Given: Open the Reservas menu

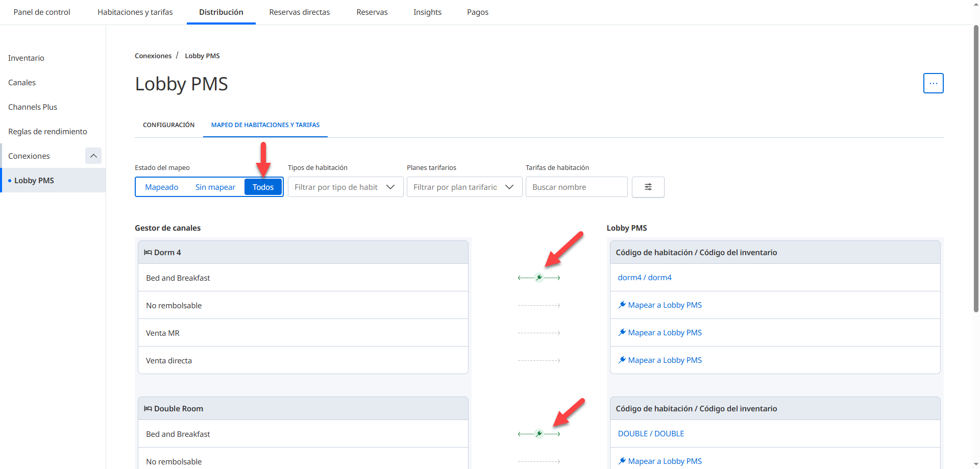Looking at the screenshot, I should click(x=372, y=12).
